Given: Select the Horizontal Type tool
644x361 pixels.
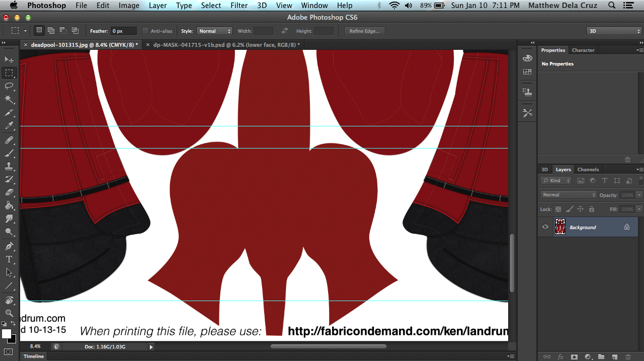Looking at the screenshot, I should [x=9, y=259].
